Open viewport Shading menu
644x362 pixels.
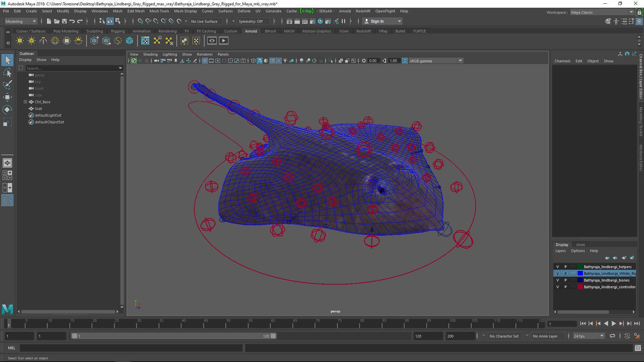click(x=150, y=54)
